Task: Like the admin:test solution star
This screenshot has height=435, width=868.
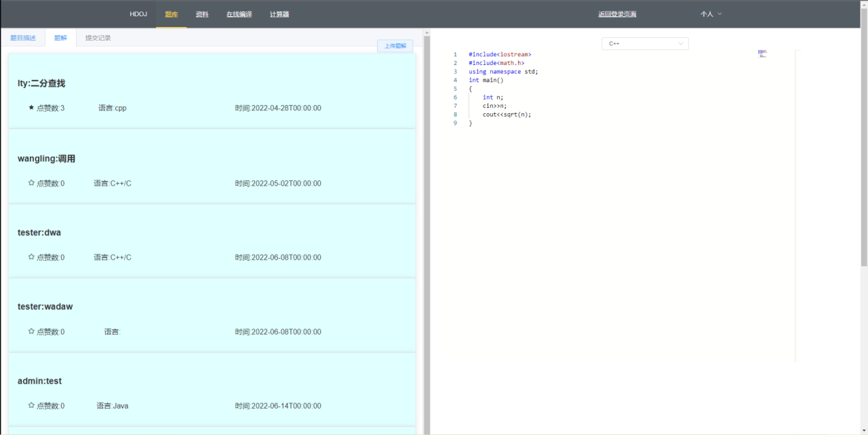Action: (x=31, y=405)
